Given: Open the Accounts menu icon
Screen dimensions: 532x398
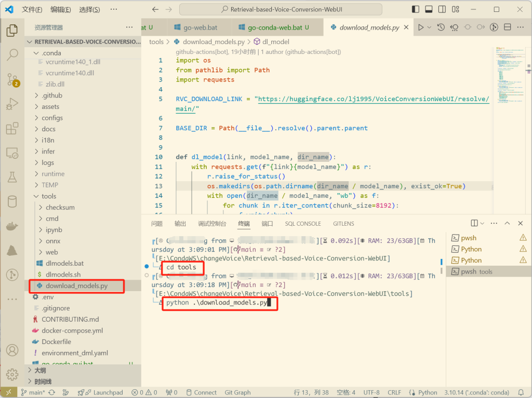Looking at the screenshot, I should 12,350.
